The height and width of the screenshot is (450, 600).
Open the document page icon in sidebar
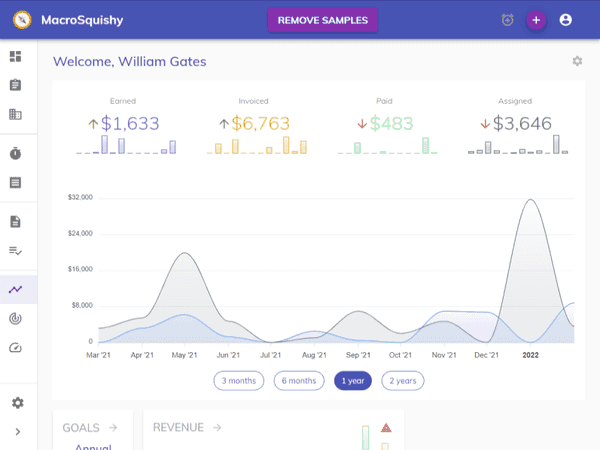15,221
